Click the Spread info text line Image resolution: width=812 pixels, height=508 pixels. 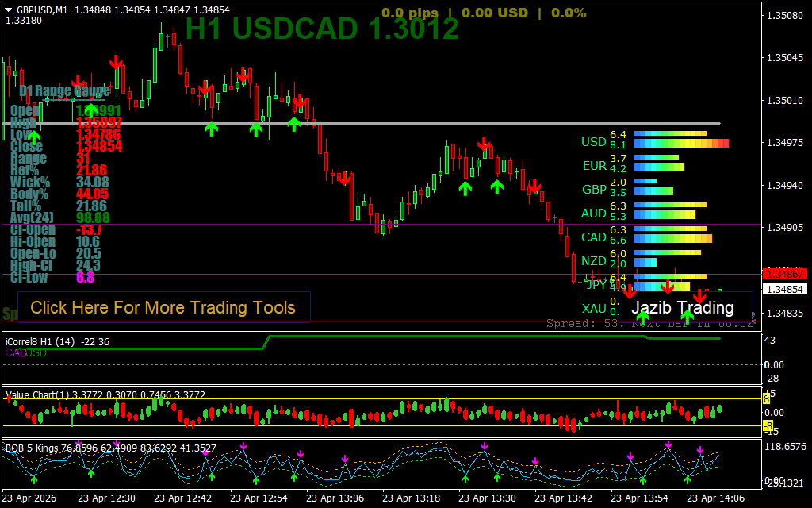(x=650, y=324)
